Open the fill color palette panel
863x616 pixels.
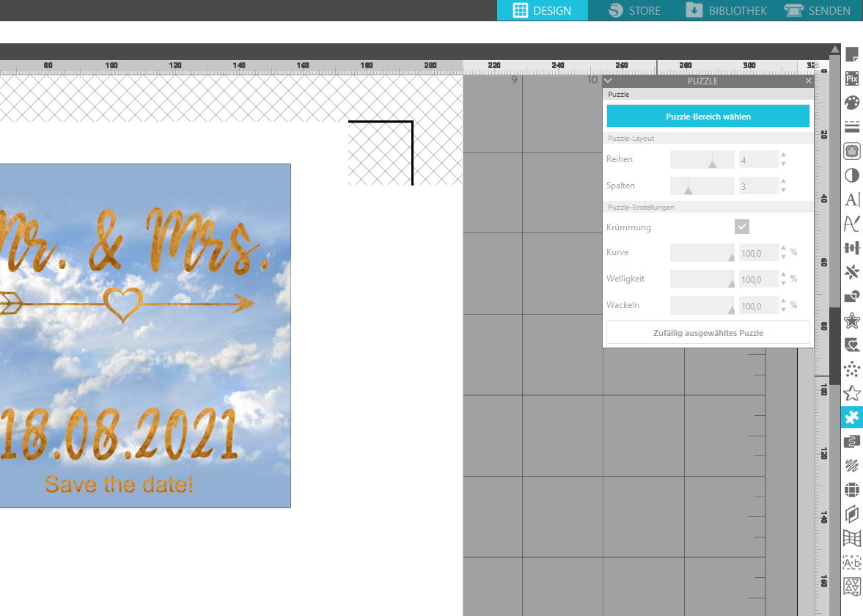(x=851, y=103)
